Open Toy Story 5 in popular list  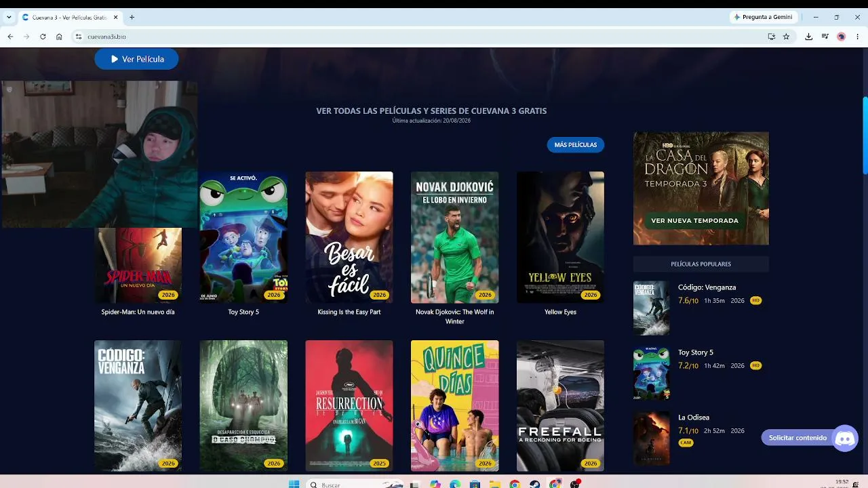[x=696, y=352]
